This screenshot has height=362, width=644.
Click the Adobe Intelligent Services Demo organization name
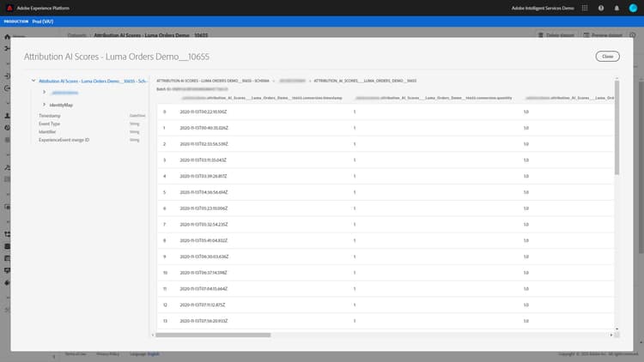542,8
